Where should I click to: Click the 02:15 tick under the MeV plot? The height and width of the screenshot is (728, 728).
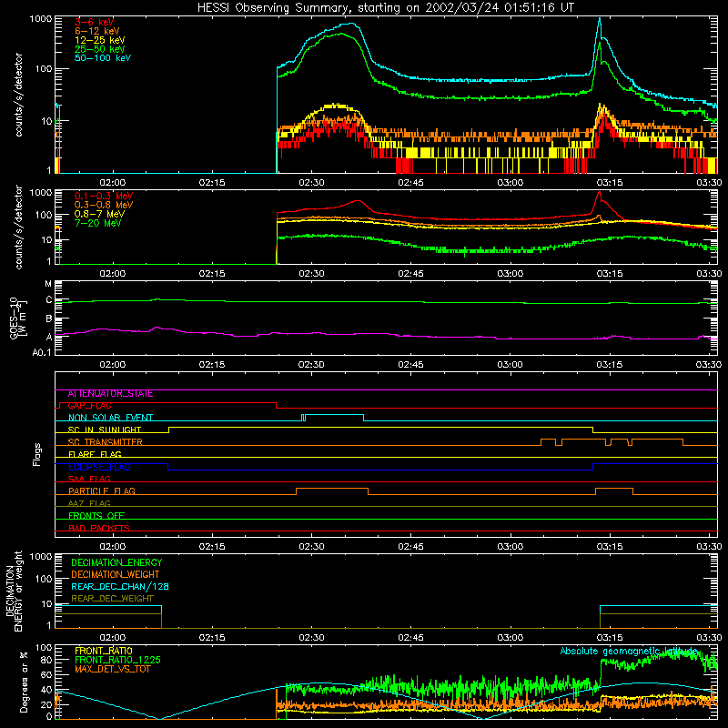click(x=212, y=274)
